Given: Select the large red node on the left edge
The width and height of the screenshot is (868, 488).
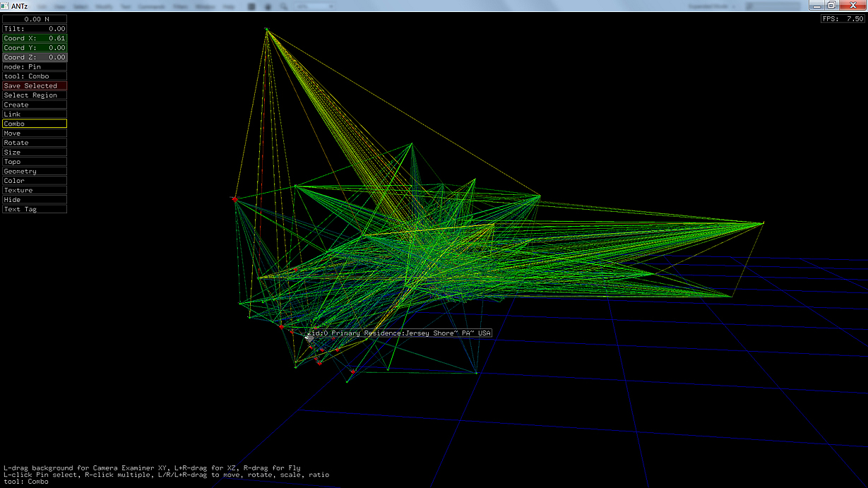Looking at the screenshot, I should click(234, 199).
